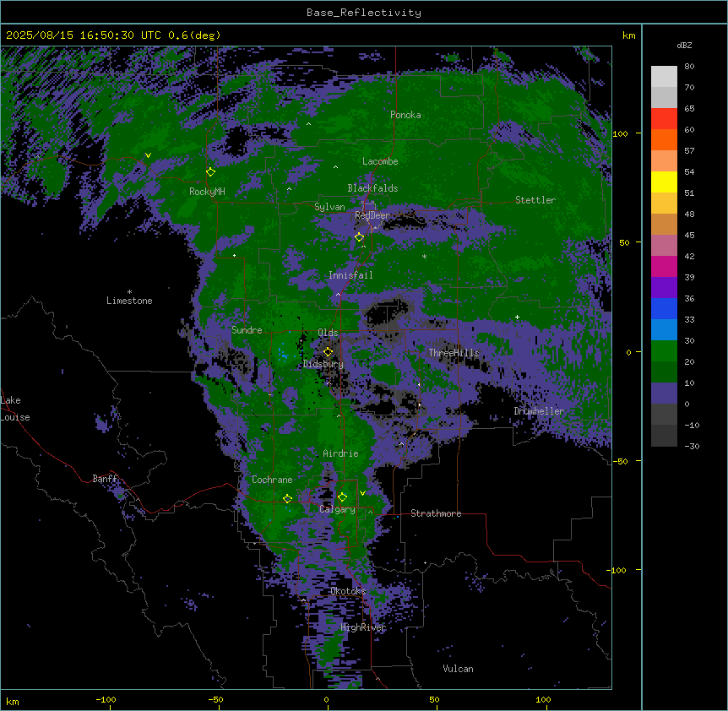Click the Base_Reflectivity title text
This screenshot has height=711, width=728.
click(364, 13)
